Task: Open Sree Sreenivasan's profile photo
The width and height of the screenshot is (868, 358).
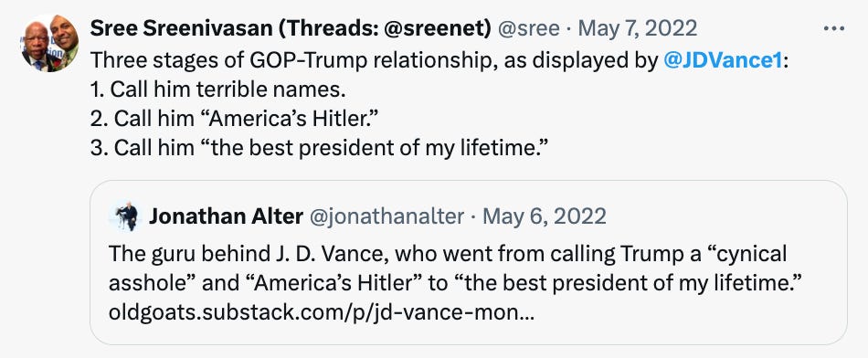Action: tap(50, 43)
